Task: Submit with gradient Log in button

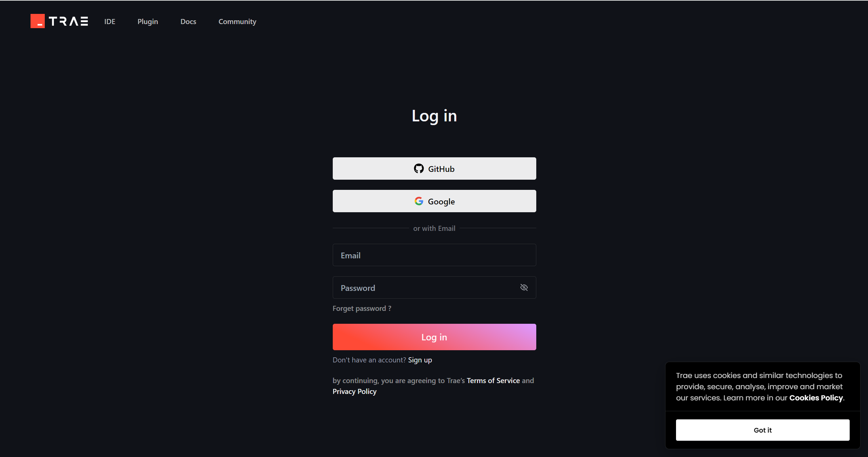Action: pyautogui.click(x=434, y=337)
